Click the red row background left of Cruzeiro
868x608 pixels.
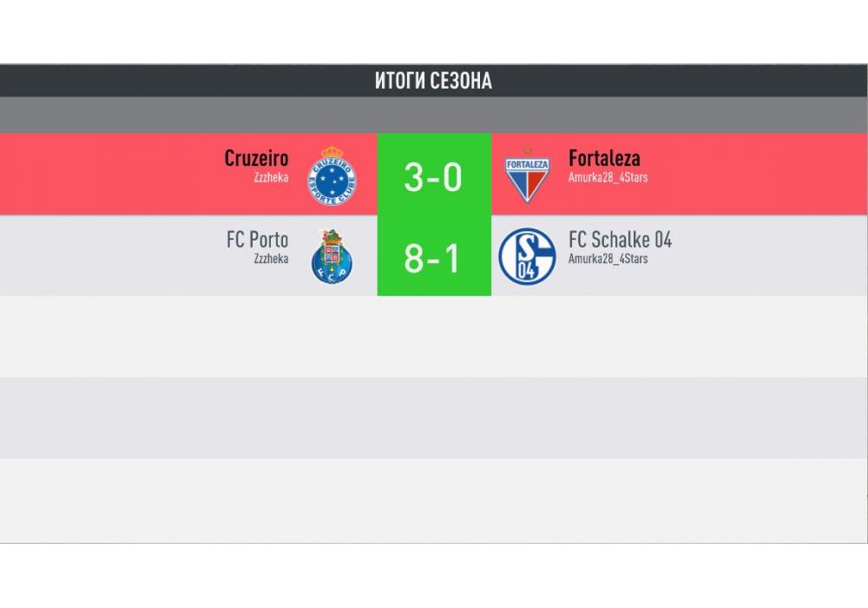pyautogui.click(x=104, y=174)
